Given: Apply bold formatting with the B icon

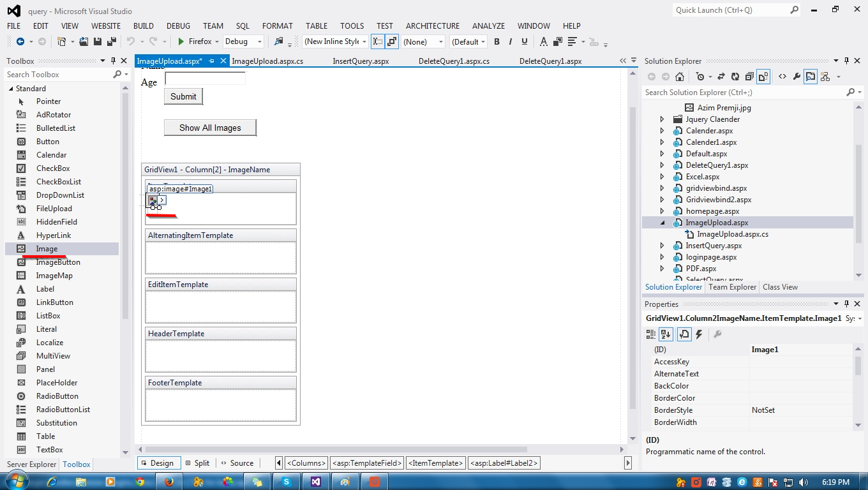Looking at the screenshot, I should tap(497, 41).
